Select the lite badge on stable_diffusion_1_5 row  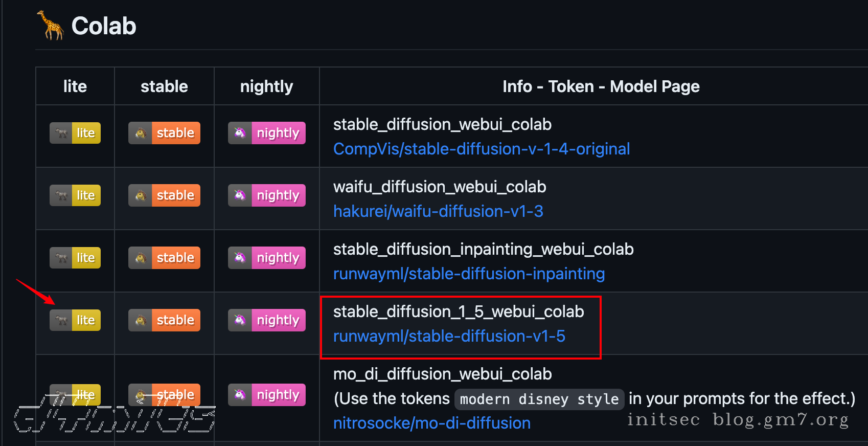pos(75,320)
